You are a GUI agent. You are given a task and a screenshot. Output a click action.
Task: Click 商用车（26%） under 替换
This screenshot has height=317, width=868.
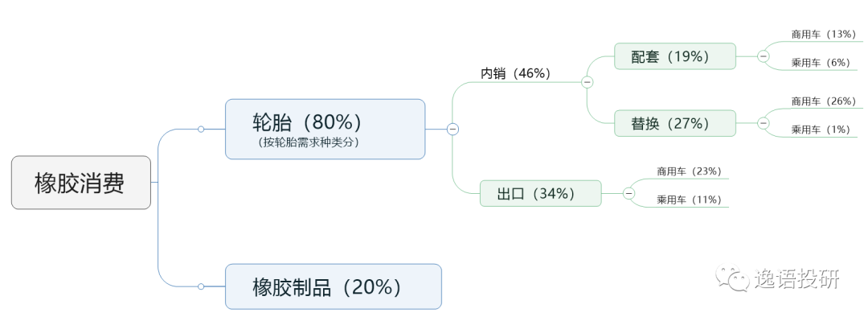824,101
